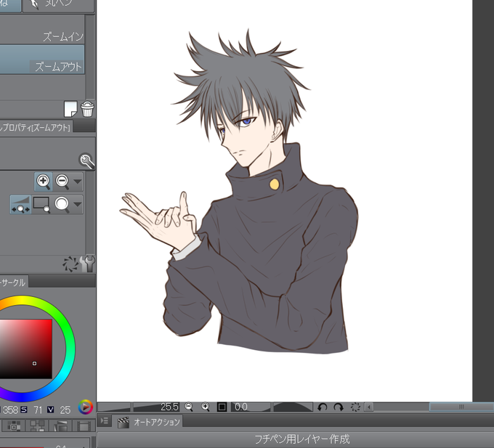Viewport: 494px width, 448px height.
Task: Click inside the red saturation-value square
Action: click(26, 349)
